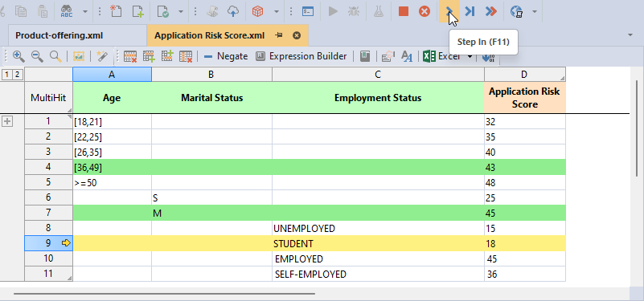
Task: Select the STUDENT employment cell
Action: (378, 243)
